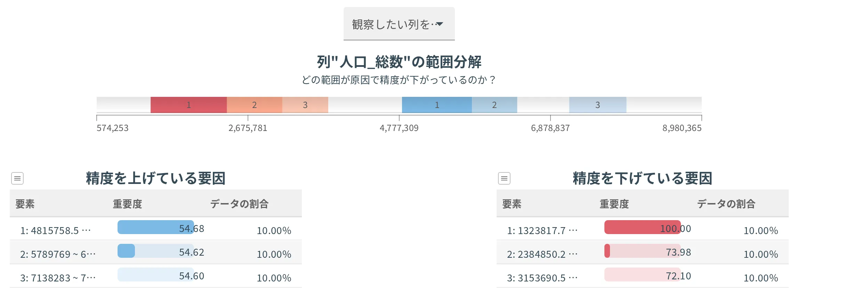
Task: Open menu icon beside 精度を上げている要因
Action: click(17, 178)
